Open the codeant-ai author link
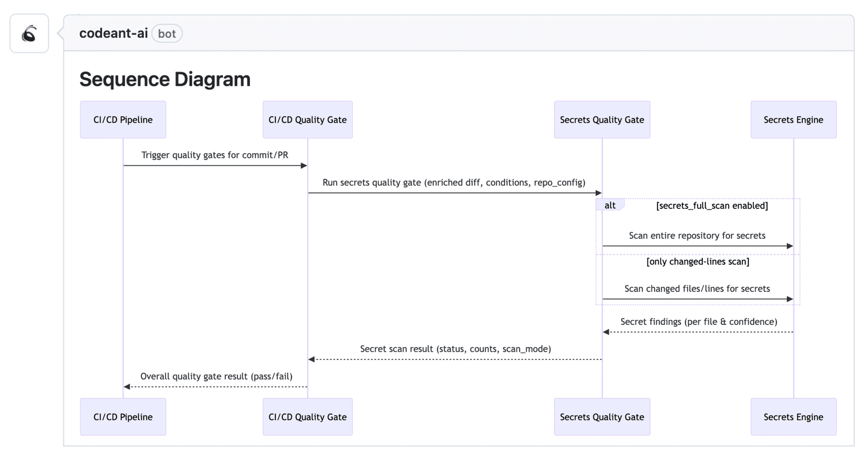The image size is (868, 452). point(114,33)
